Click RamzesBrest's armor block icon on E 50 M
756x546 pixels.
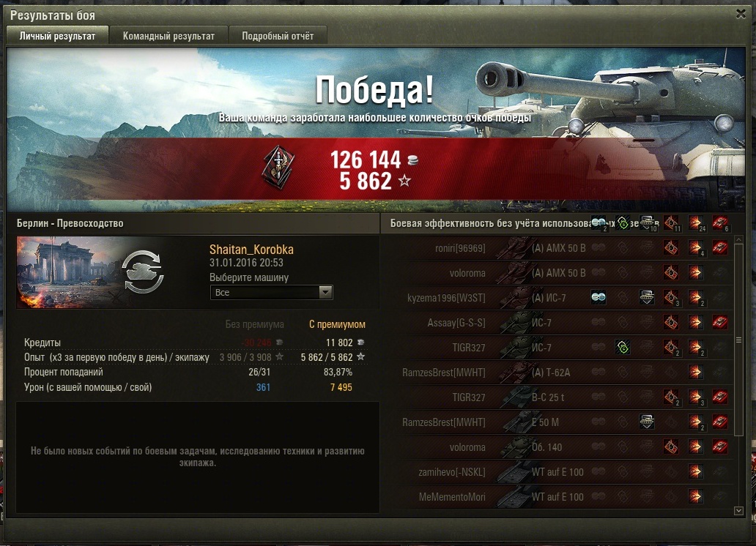pos(647,422)
